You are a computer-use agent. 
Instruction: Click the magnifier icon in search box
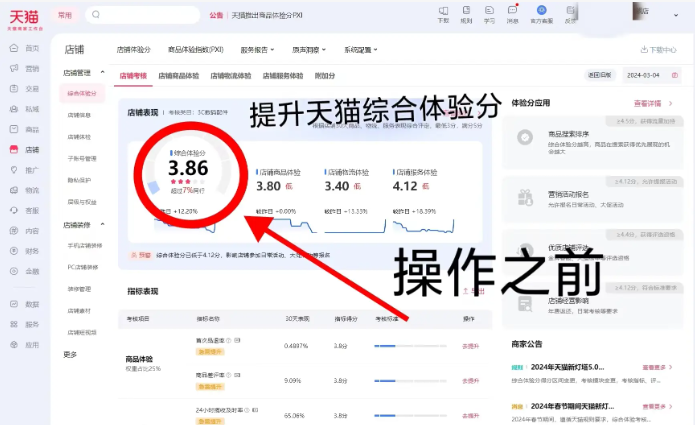point(96,15)
